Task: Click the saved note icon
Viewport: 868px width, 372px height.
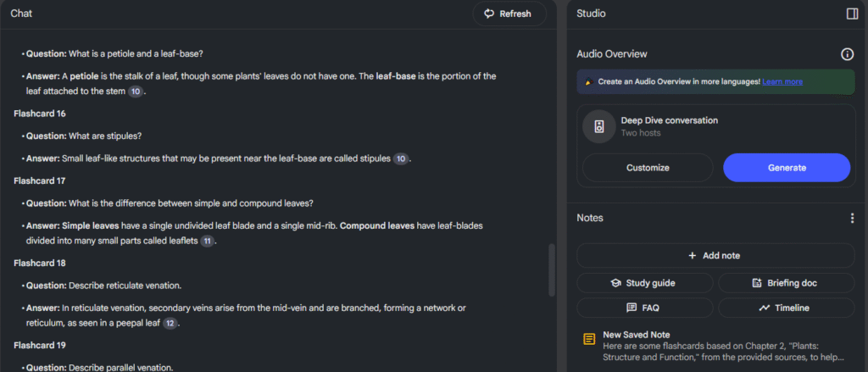Action: click(x=589, y=340)
